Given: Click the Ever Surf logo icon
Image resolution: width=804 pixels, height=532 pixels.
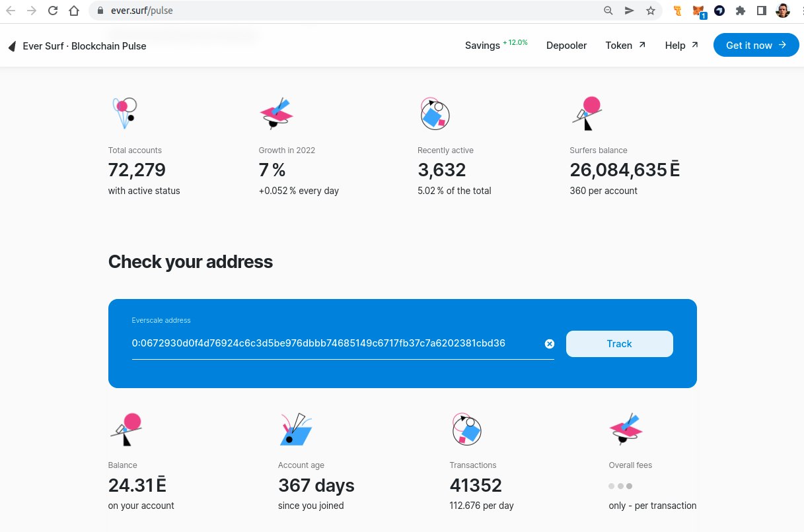Looking at the screenshot, I should click(11, 46).
